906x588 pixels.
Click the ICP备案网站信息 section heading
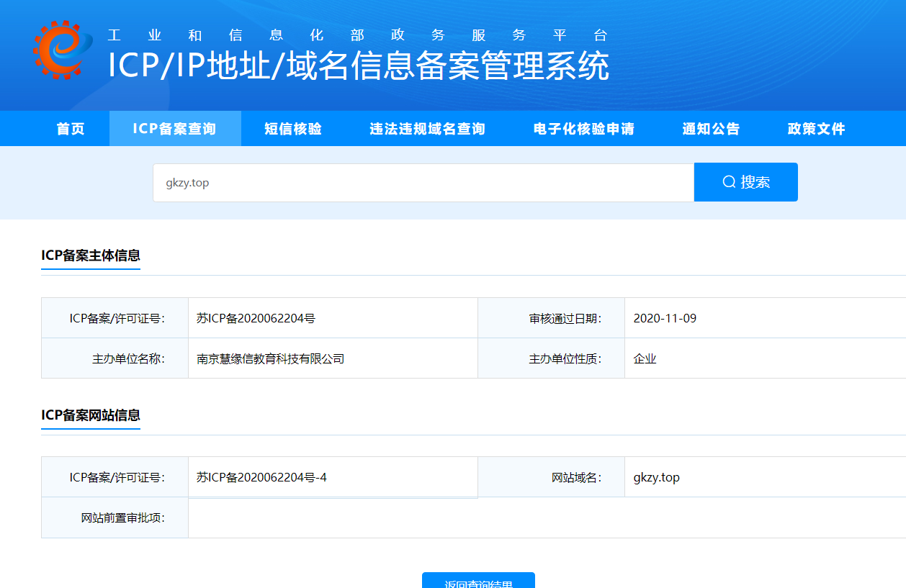91,415
